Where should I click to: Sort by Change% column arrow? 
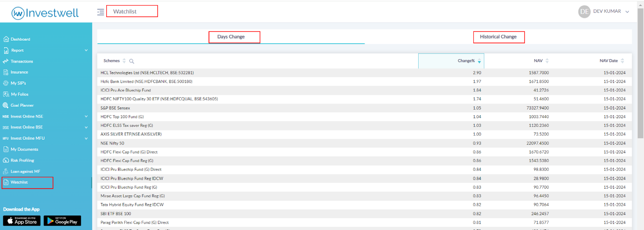pos(479,61)
